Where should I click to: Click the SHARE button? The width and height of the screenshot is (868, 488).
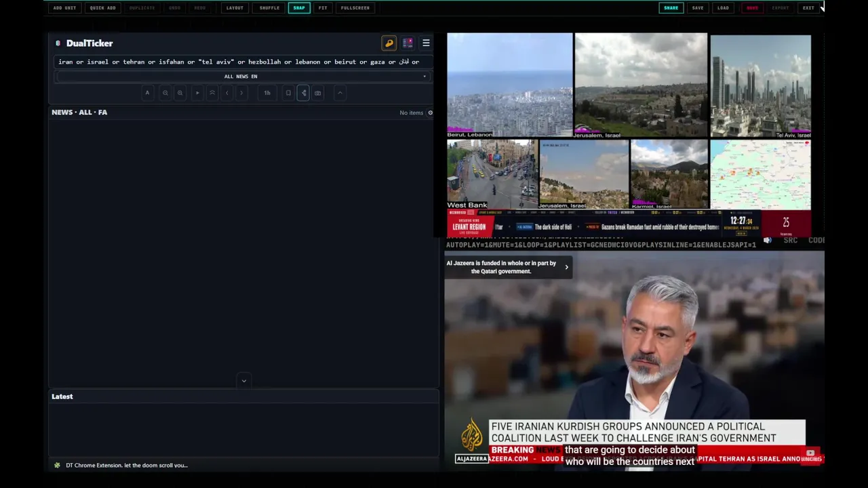[671, 7]
